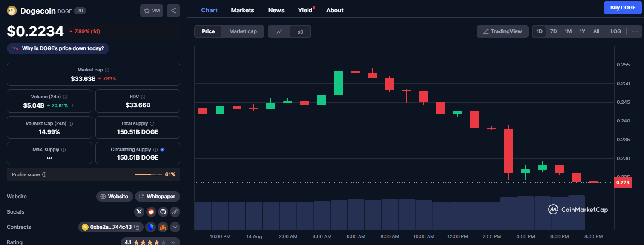Click the 0.223 current price label on axis
Image resolution: width=644 pixels, height=245 pixels.
623,182
